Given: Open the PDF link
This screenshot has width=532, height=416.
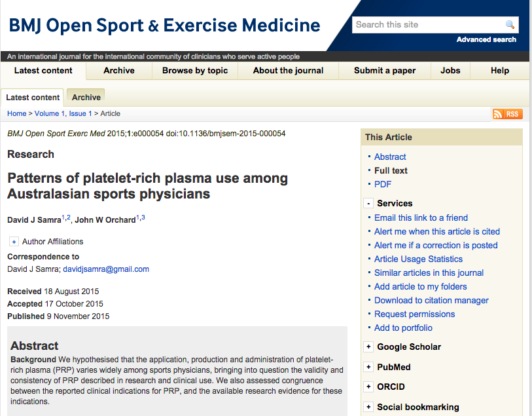Looking at the screenshot, I should (383, 184).
